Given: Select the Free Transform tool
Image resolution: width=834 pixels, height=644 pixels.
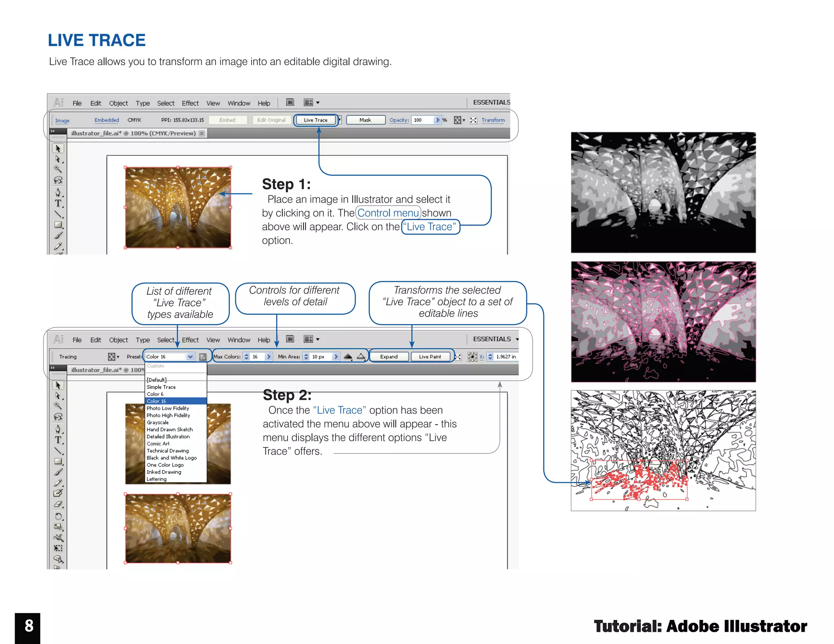Looking at the screenshot, I should pos(58,548).
